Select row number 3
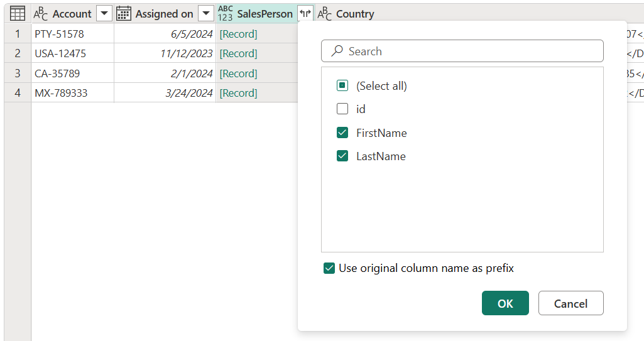The height and width of the screenshot is (341, 644). [x=18, y=73]
